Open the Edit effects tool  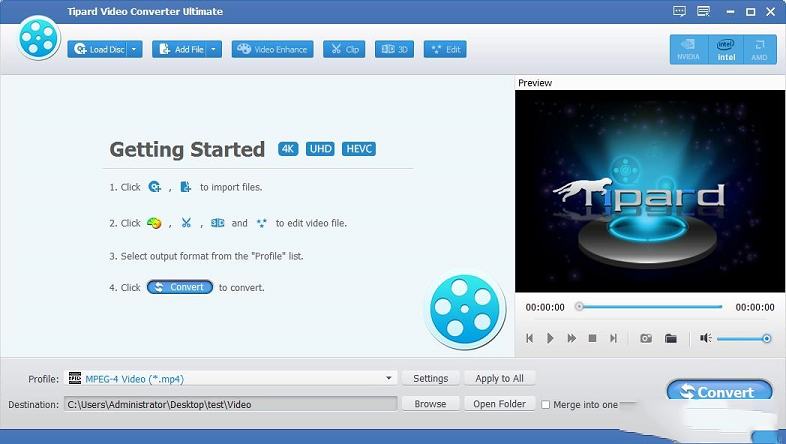click(446, 49)
